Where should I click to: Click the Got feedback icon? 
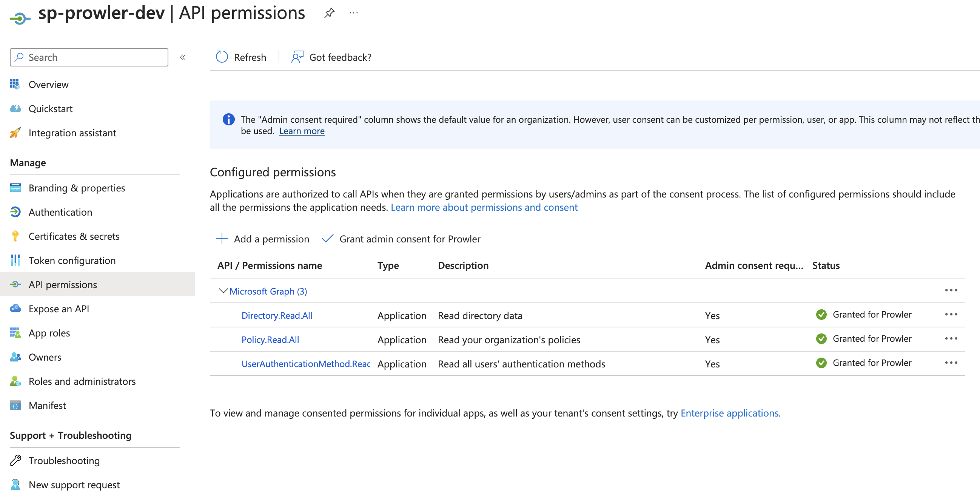coord(297,57)
